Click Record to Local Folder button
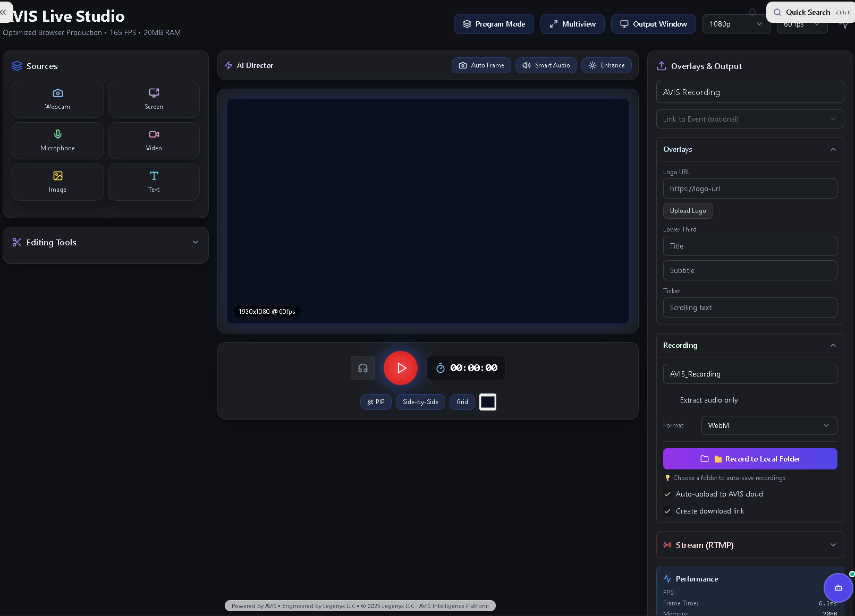 coord(750,459)
